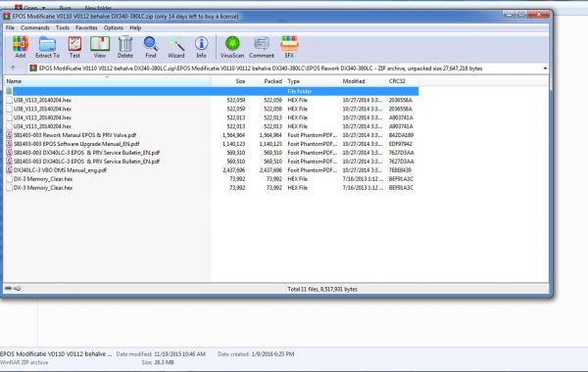Click the Extract To toolbar icon
Viewport: 588px width, 372px height.
[x=47, y=44]
